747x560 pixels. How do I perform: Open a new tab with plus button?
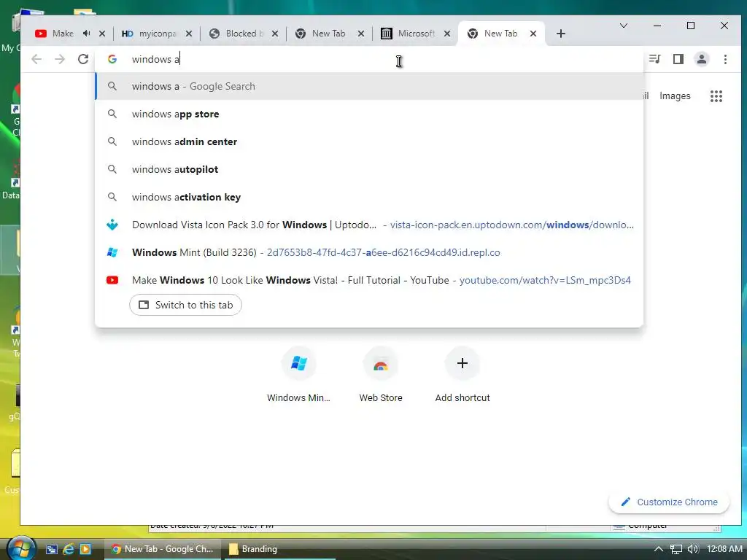point(561,34)
